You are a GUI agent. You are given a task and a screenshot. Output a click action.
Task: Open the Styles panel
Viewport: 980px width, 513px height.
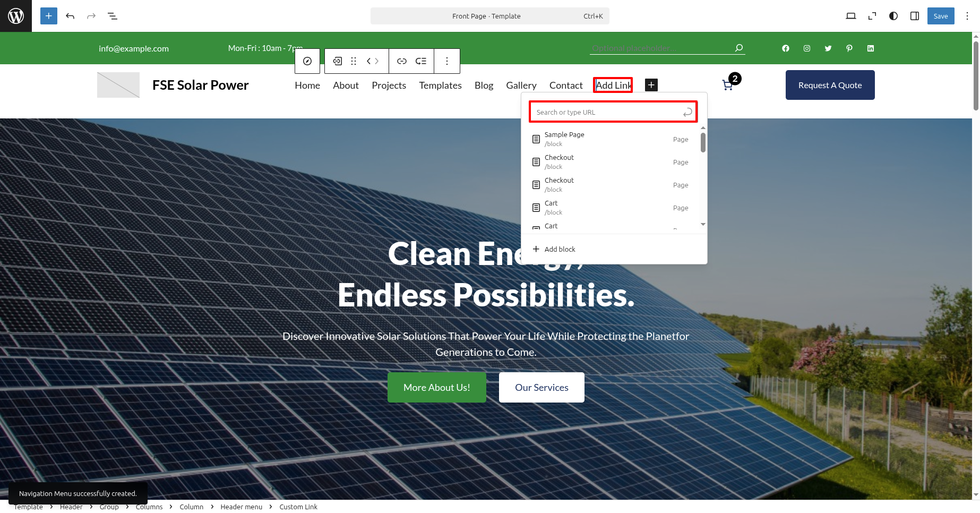coord(893,16)
